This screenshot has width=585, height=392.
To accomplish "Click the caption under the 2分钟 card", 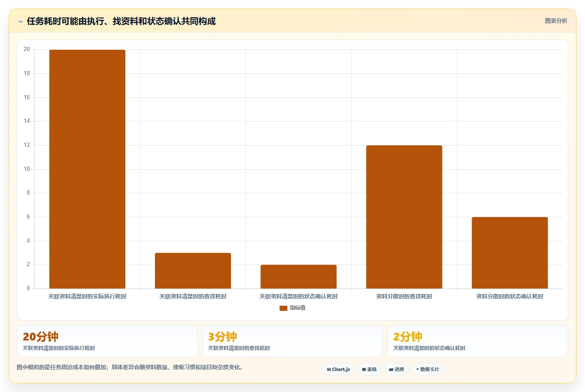I will [429, 348].
